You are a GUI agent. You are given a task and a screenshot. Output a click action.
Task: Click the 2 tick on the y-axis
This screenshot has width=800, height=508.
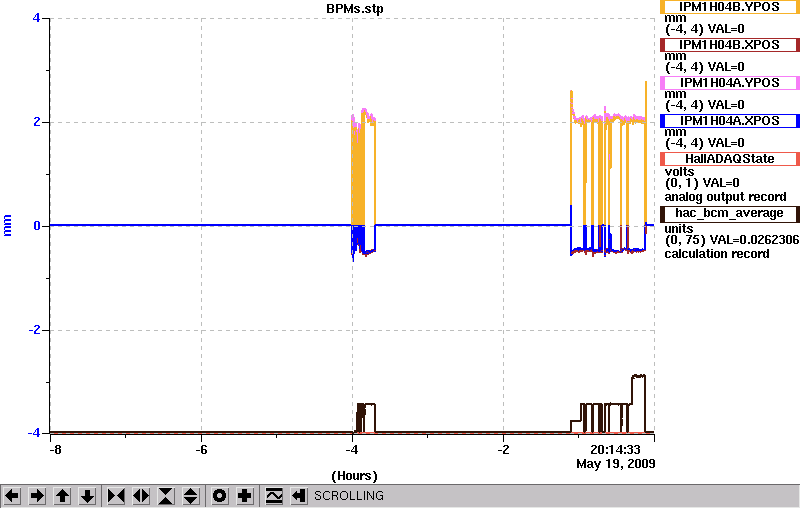tap(37, 122)
